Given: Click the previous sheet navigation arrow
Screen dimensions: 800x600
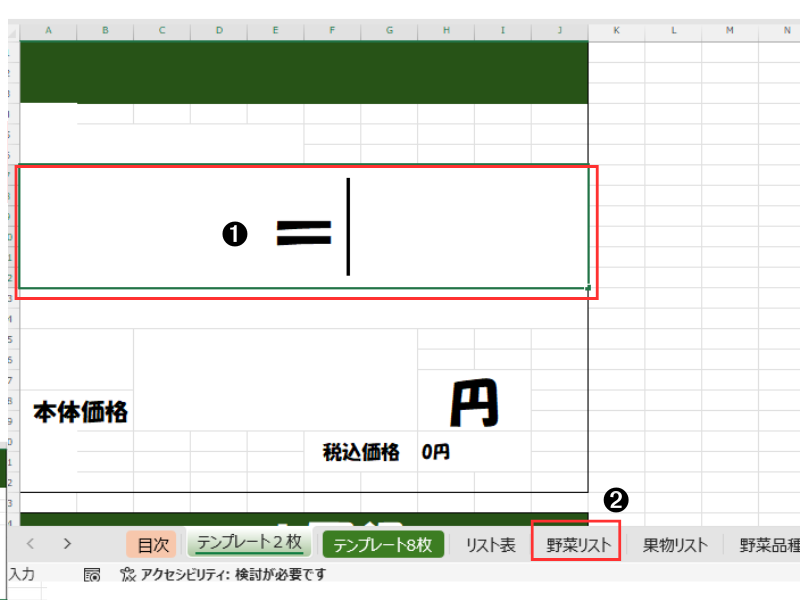Looking at the screenshot, I should pyautogui.click(x=31, y=544).
